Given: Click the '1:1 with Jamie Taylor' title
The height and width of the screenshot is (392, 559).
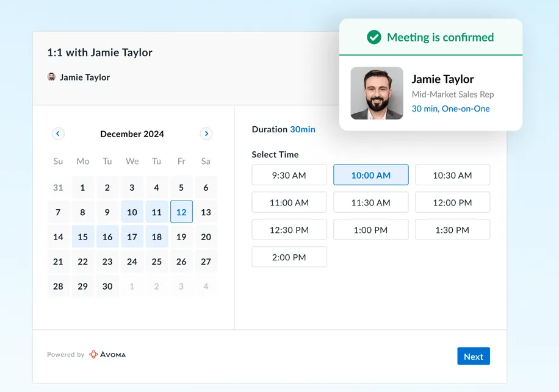Looking at the screenshot, I should point(100,52).
